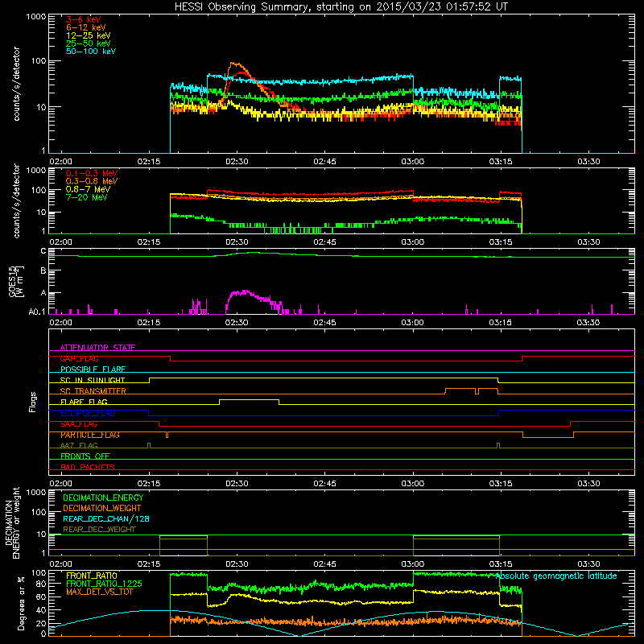Image resolution: width=644 pixels, height=644 pixels.
Task: Select the 6-12 keV legend label
Action: coord(86,27)
